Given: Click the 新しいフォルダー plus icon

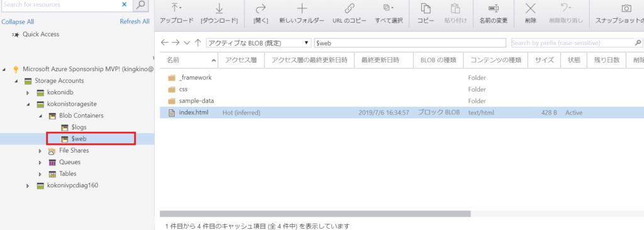Looking at the screenshot, I should pyautogui.click(x=302, y=8).
